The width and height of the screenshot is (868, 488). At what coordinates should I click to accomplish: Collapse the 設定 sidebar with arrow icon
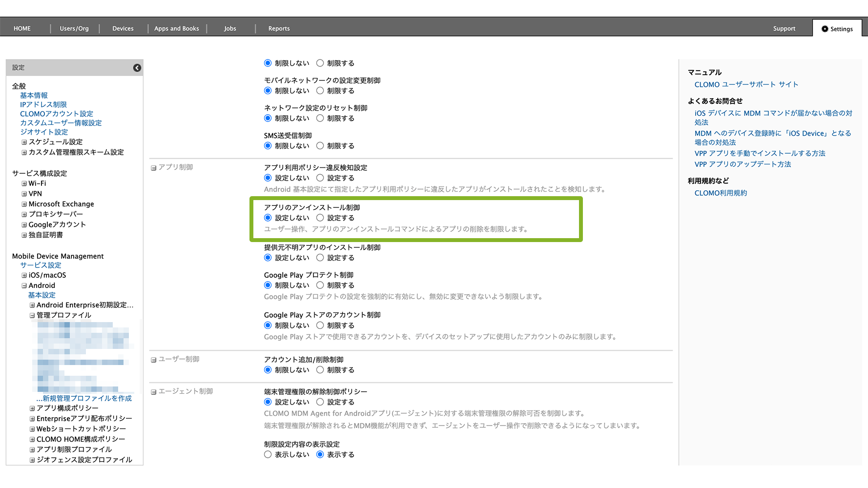[137, 68]
